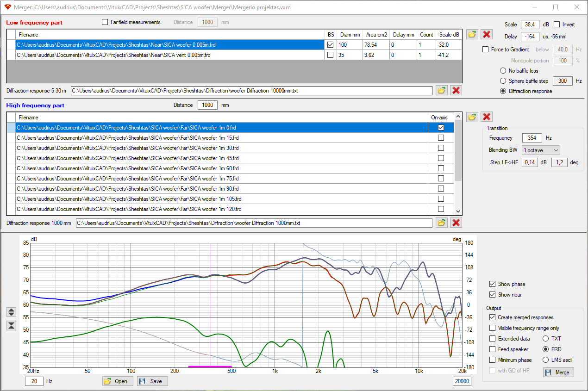Uncheck Create merged responses
The width and height of the screenshot is (588, 391).
pyautogui.click(x=492, y=317)
